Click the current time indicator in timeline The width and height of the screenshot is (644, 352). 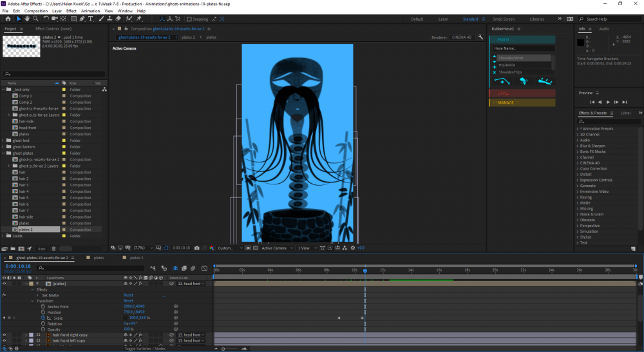click(x=365, y=271)
